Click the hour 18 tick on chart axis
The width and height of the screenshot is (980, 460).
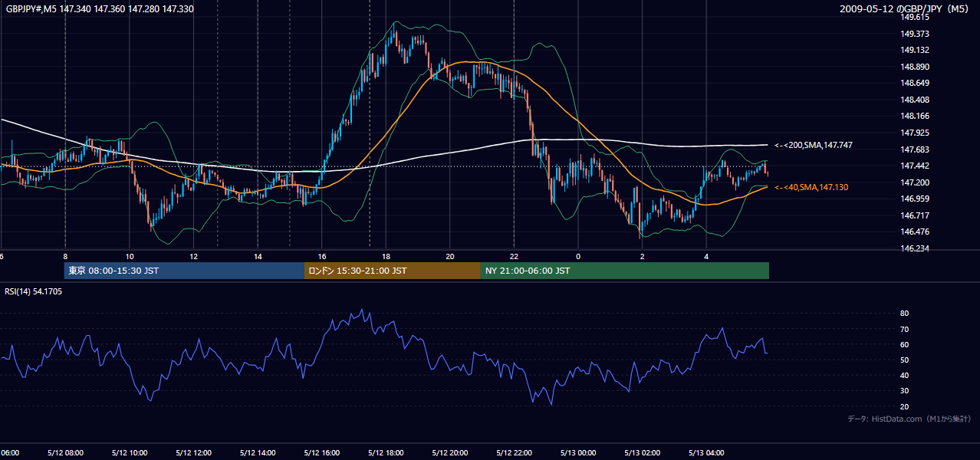click(386, 256)
